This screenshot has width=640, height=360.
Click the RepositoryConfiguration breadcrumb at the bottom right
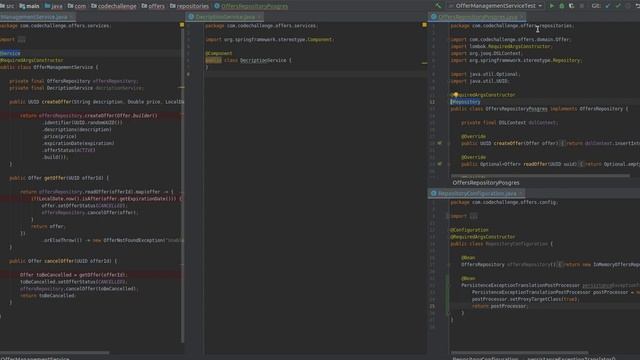coord(485,358)
